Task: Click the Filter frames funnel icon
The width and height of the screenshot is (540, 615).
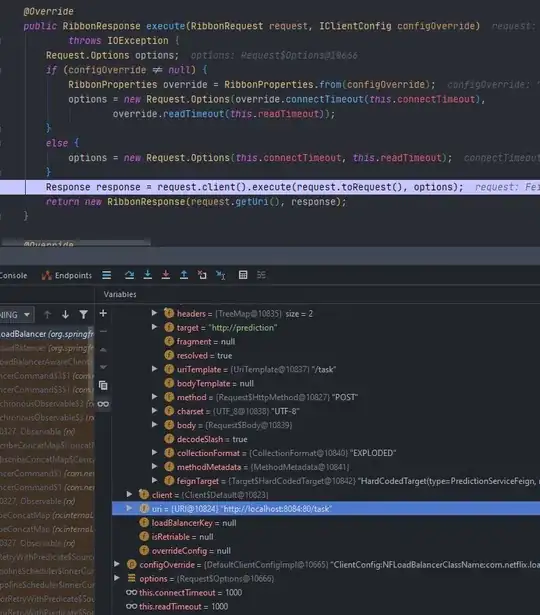Action: tap(84, 314)
